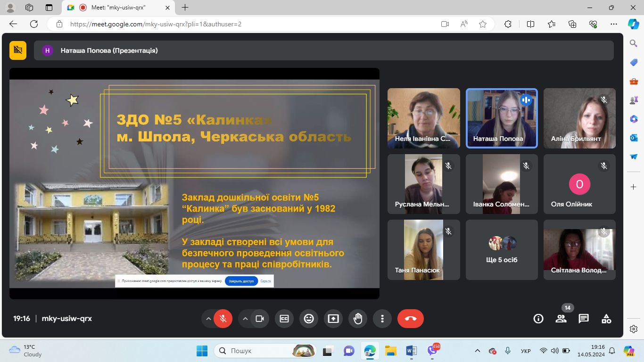
Task: Open the present now screen-share button
Action: point(333,319)
